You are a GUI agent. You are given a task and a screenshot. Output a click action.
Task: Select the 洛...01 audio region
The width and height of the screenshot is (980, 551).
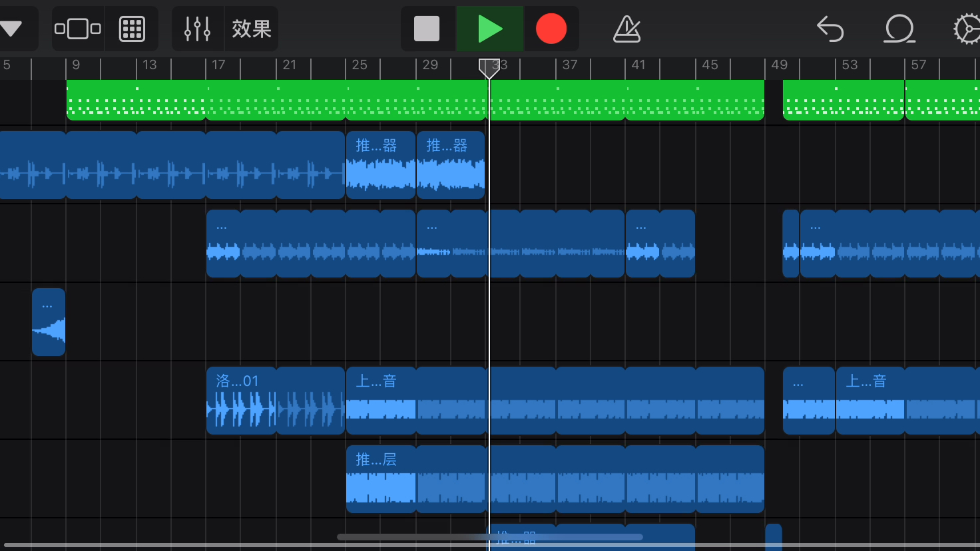point(276,401)
